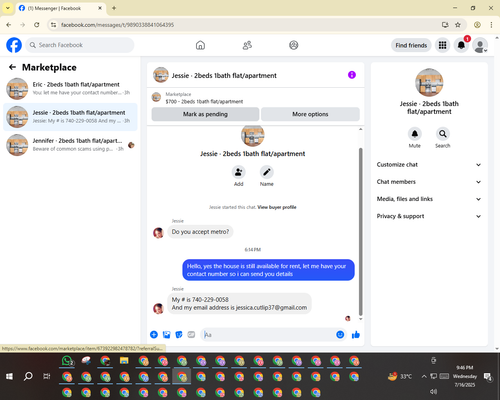
Task: Expand Customize chat section
Action: point(429,165)
